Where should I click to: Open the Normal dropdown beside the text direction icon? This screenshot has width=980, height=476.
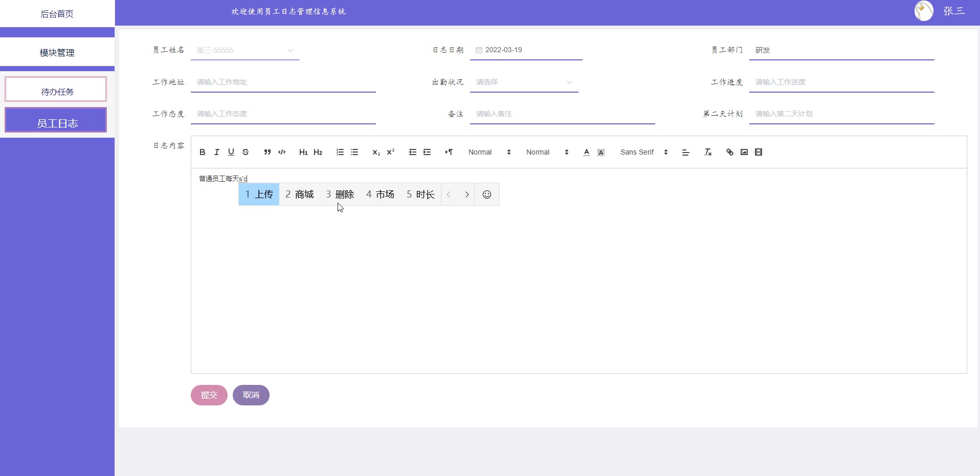(x=489, y=152)
